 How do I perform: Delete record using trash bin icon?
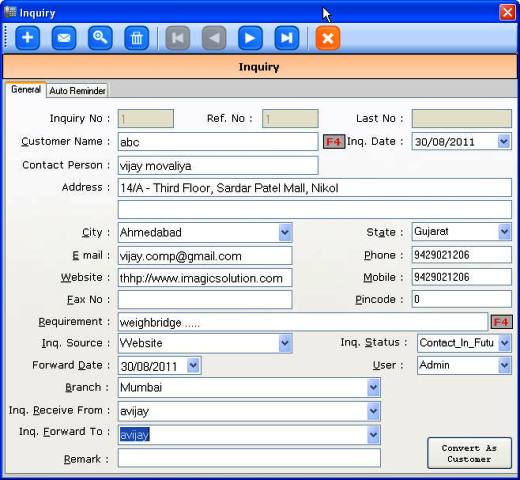136,38
